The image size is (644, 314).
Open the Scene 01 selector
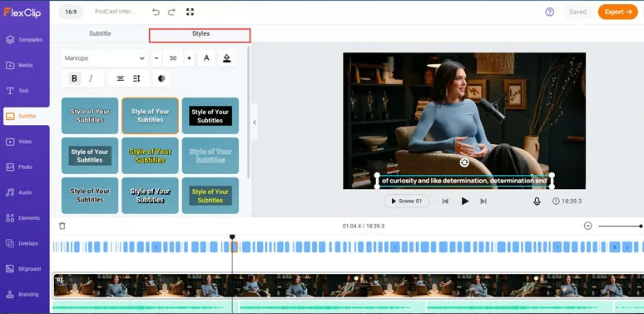pos(406,201)
